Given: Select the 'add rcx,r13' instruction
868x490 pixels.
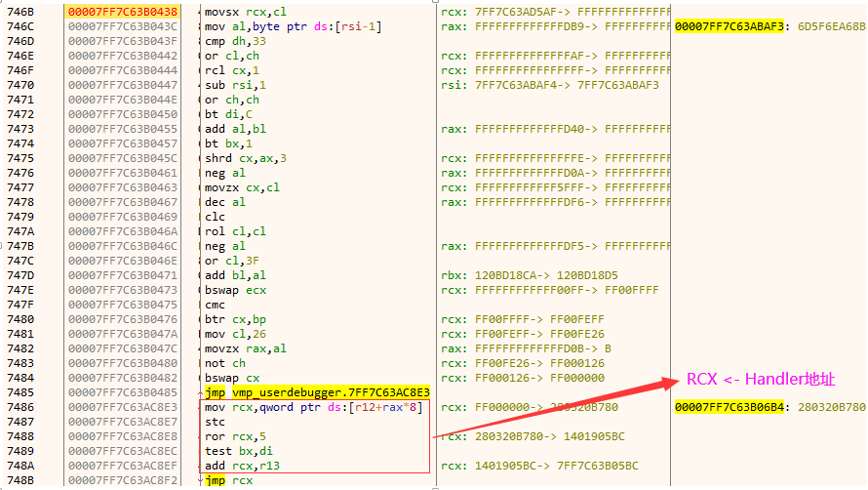Looking at the screenshot, I should click(243, 466).
